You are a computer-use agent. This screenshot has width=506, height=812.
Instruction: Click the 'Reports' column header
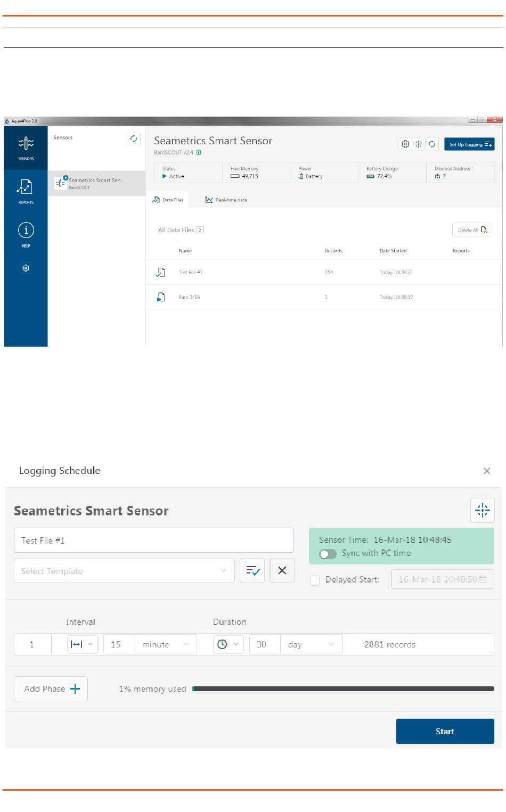point(461,251)
